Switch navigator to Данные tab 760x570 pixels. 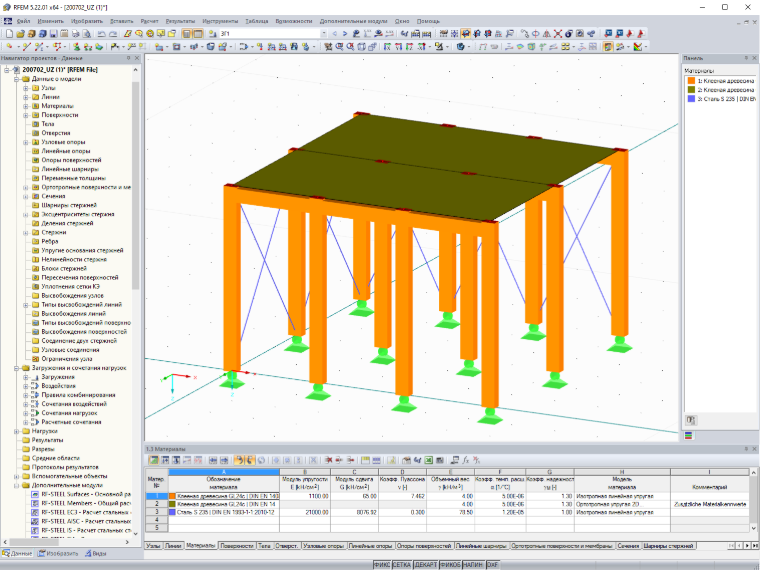17,554
